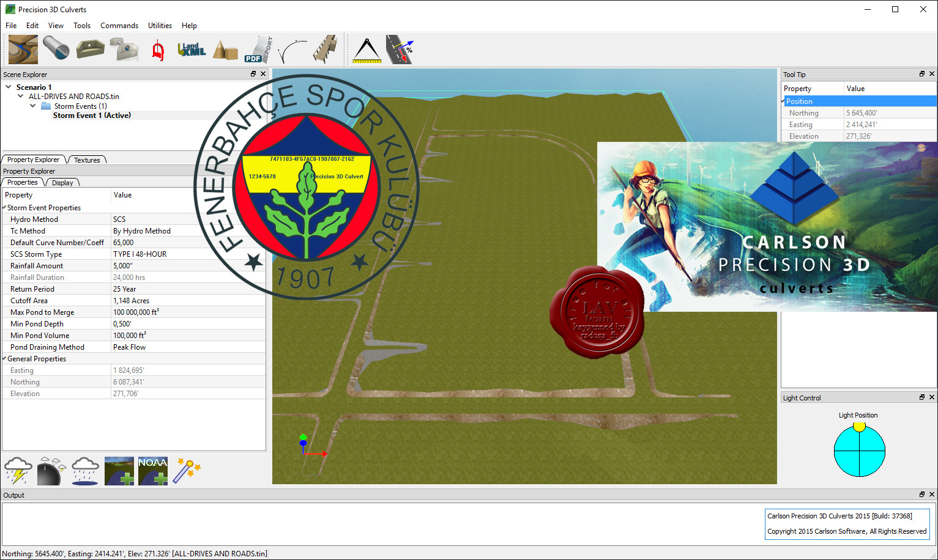Open the Tools menu
The width and height of the screenshot is (938, 560).
tap(82, 25)
